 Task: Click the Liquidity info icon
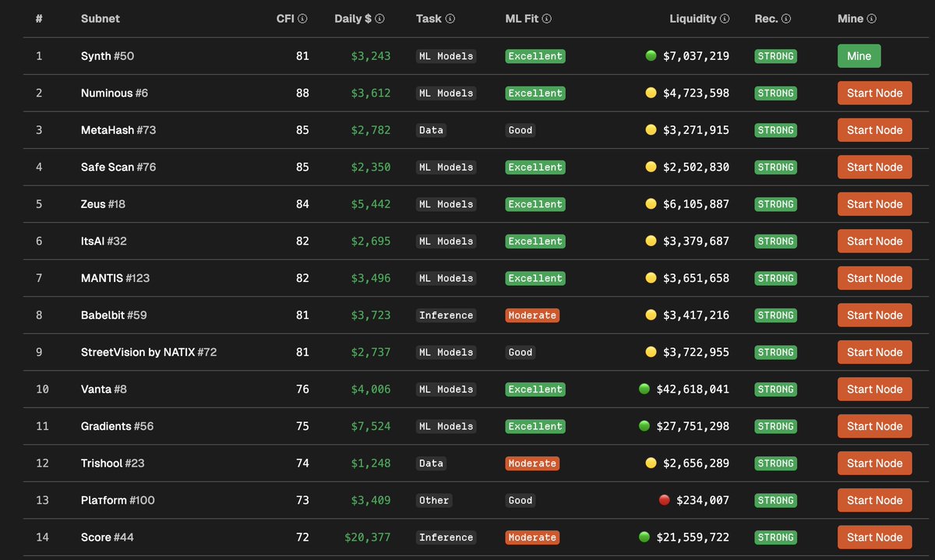[725, 19]
